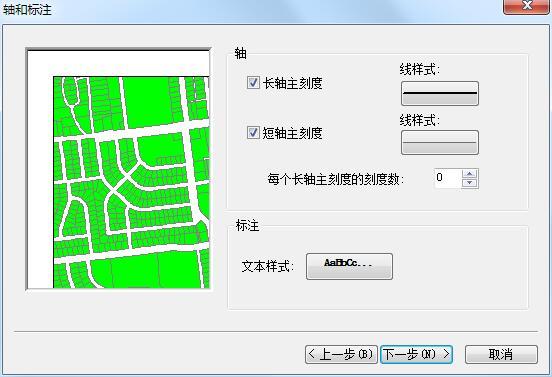Viewport: 552px width, 377px height.
Task: Decrease tick count with the down arrow
Action: click(470, 183)
